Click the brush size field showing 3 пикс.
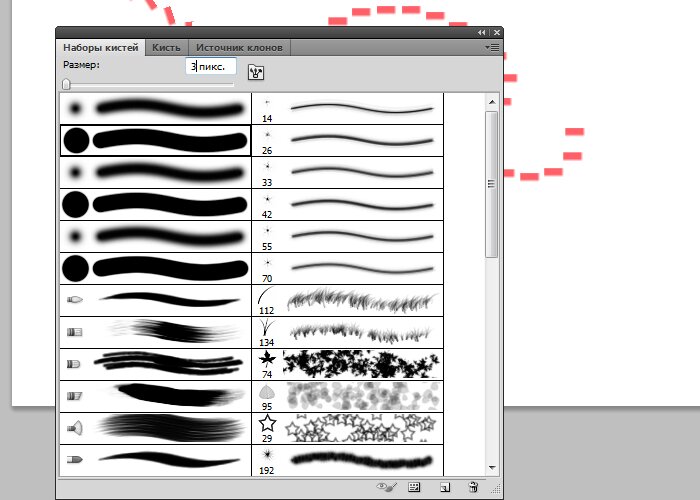Viewport: 700px width, 500px height. click(211, 67)
